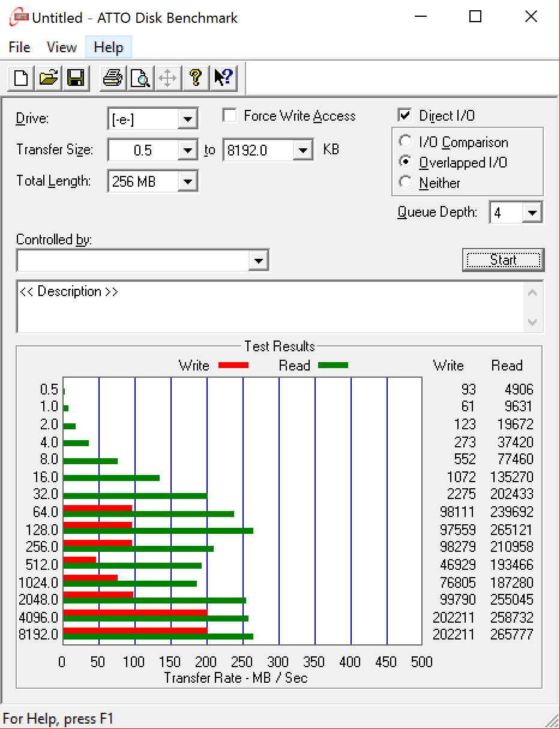This screenshot has height=729, width=560.
Task: Open Print Preview toolbar icon
Action: pos(140,78)
